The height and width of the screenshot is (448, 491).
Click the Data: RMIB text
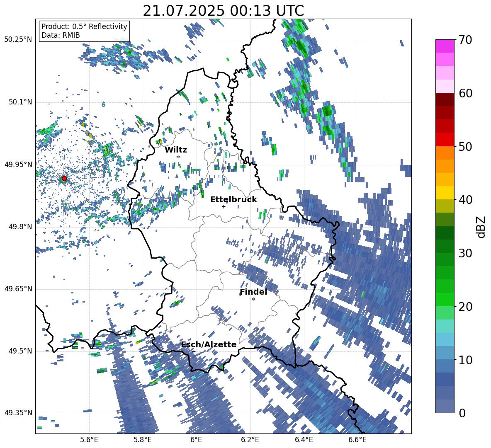tap(61, 35)
